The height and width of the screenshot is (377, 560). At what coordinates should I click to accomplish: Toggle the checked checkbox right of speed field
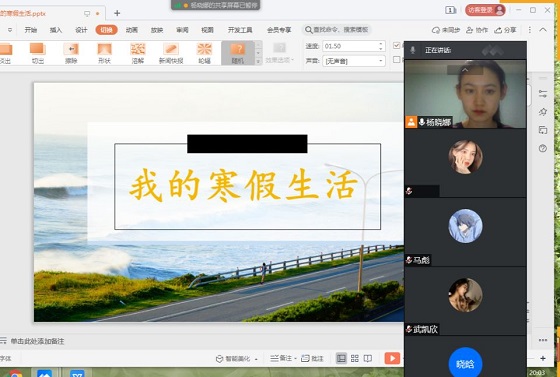pos(396,45)
